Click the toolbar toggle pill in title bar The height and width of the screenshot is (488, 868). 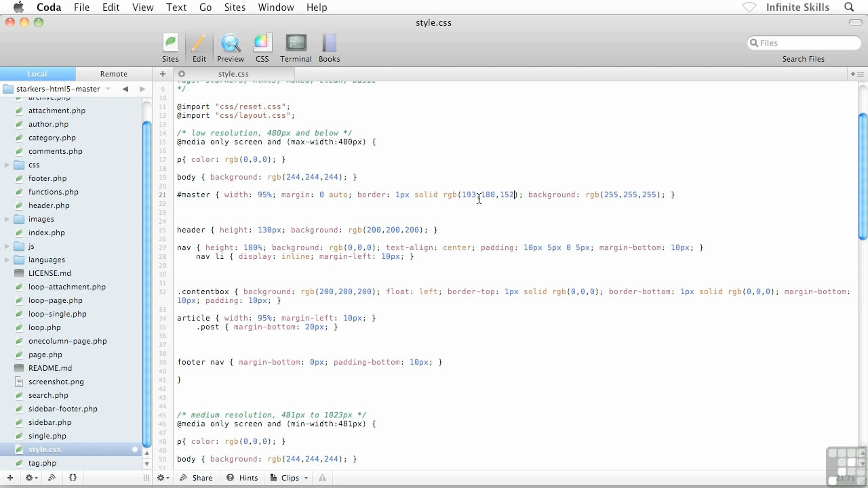click(855, 22)
